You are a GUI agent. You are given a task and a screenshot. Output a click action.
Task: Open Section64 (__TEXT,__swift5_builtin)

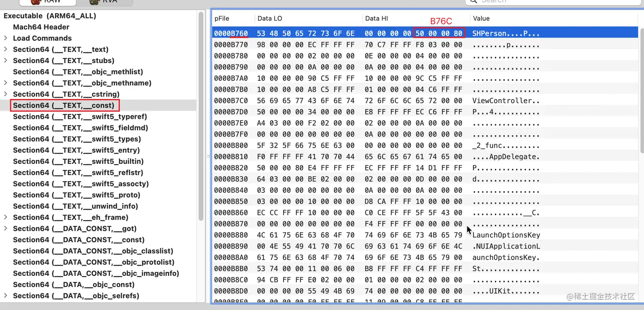click(78, 161)
